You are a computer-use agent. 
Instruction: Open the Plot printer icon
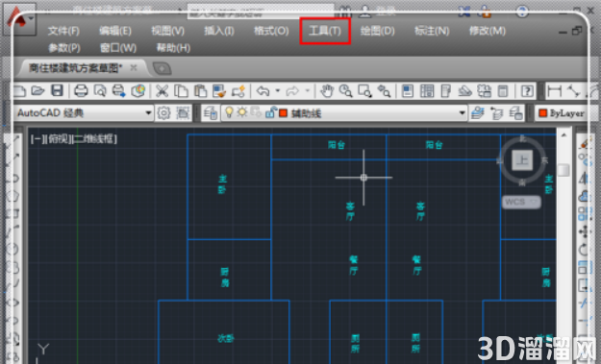pos(81,90)
